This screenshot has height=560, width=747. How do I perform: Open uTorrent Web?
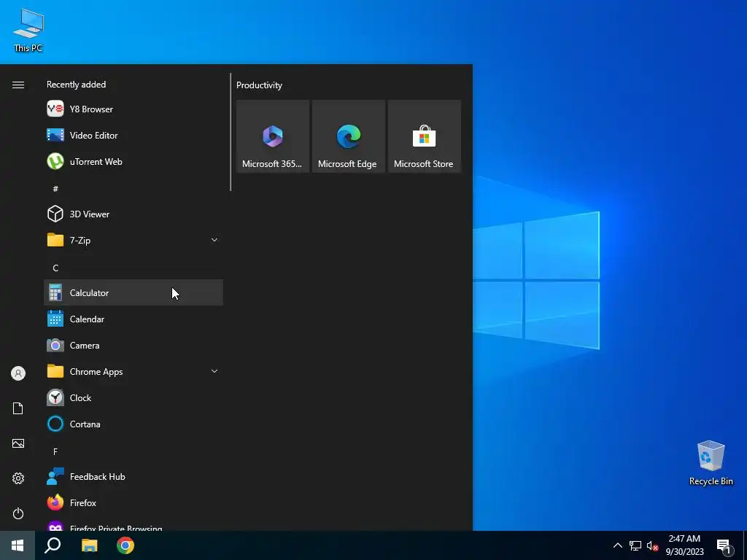tap(133, 161)
